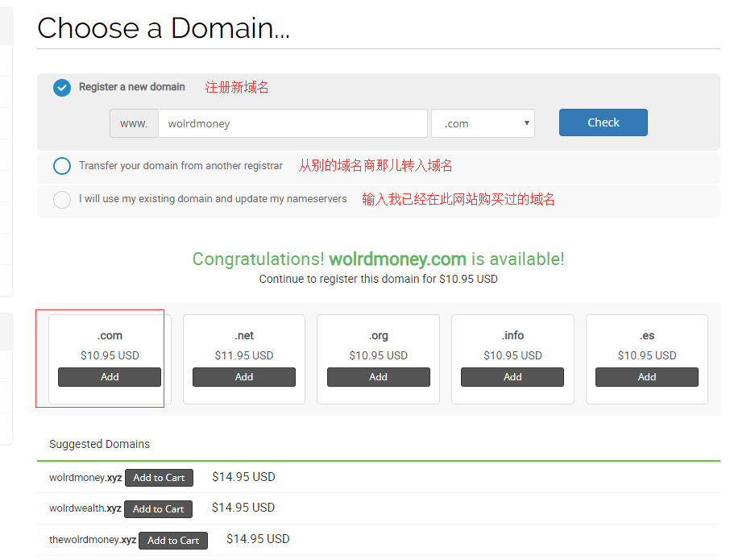Add the .es domain to order

[x=646, y=377]
